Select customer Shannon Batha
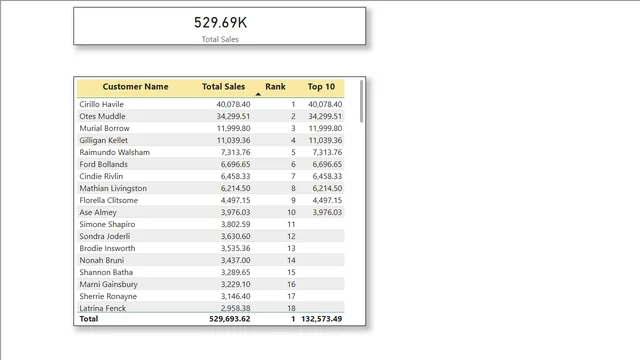Viewport: 640px width, 360px height. (106, 272)
